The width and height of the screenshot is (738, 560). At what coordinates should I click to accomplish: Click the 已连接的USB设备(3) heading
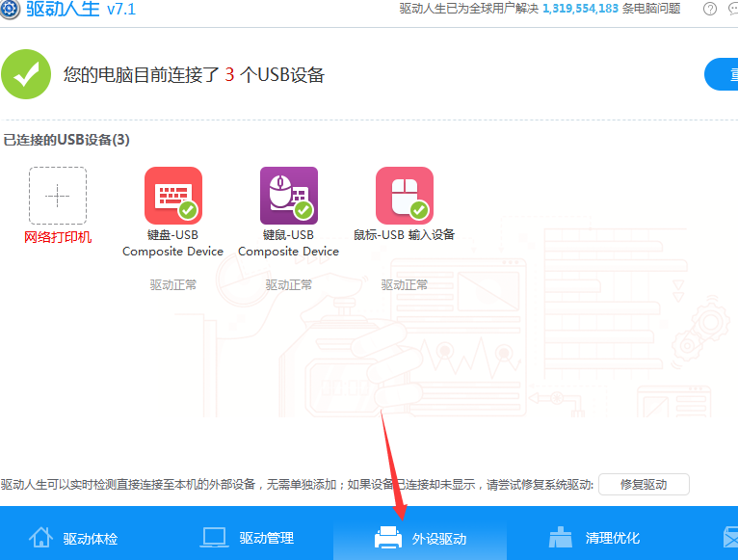[66, 140]
